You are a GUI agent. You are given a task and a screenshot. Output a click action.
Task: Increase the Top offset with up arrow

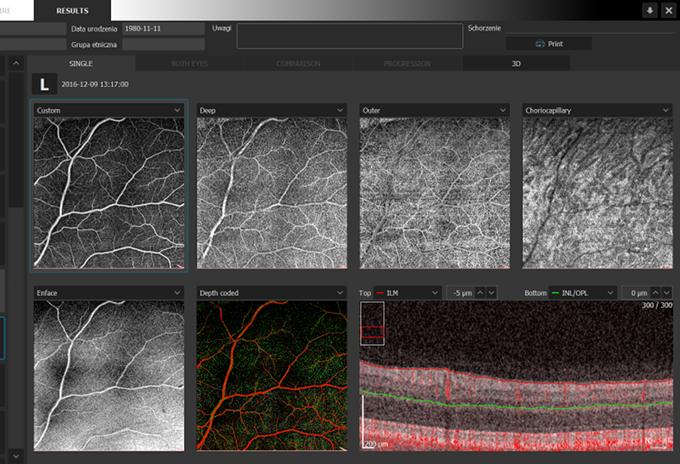point(479,293)
